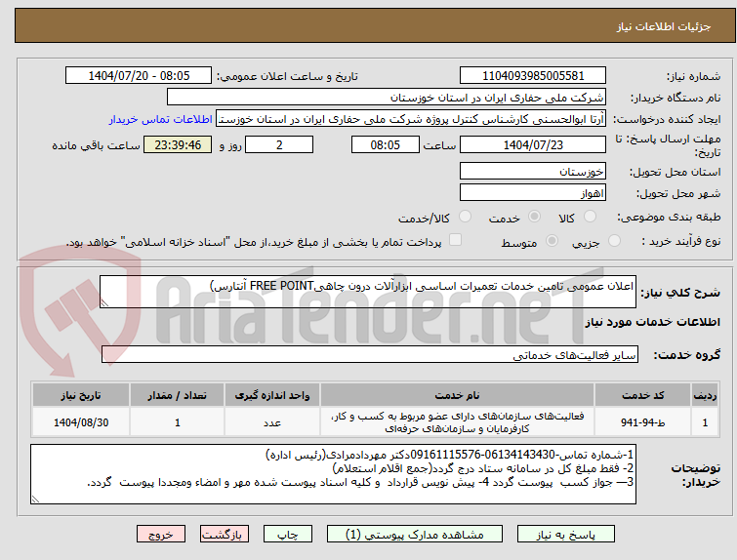Click the deadline hour field 08:05
The width and height of the screenshot is (737, 560).
[x=386, y=144]
